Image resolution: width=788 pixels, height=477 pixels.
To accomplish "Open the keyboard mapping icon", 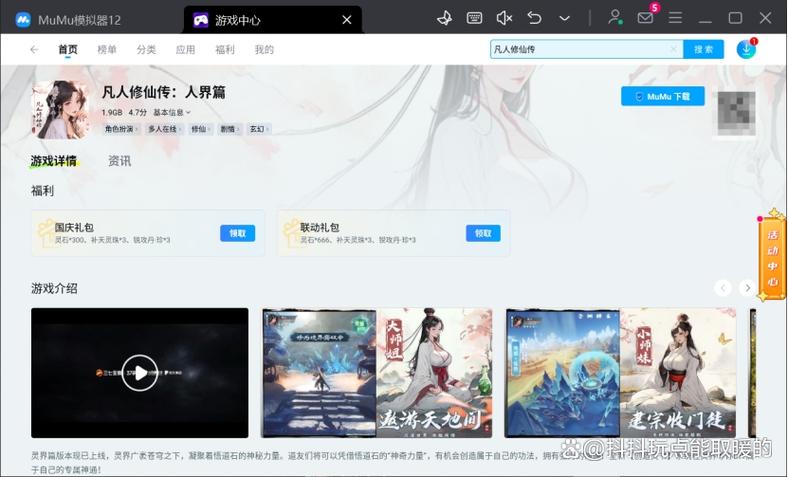I will point(474,19).
